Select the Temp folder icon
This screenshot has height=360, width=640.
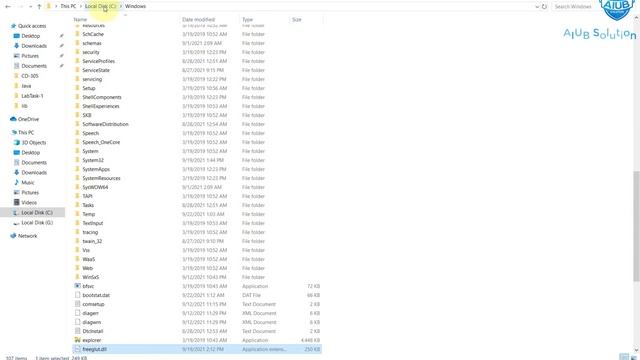(x=77, y=214)
